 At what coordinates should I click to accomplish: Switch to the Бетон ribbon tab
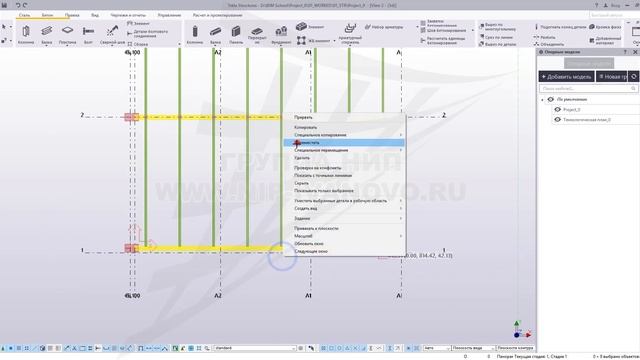point(47,15)
